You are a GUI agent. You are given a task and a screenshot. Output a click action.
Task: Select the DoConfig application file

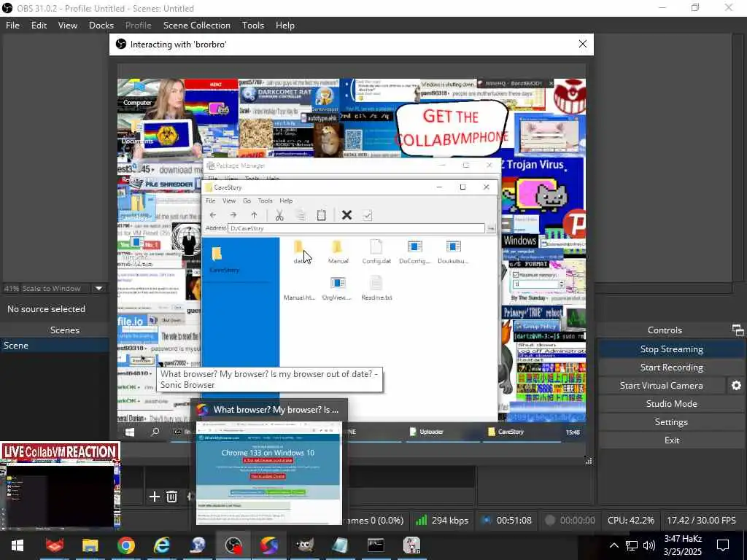[x=414, y=252]
